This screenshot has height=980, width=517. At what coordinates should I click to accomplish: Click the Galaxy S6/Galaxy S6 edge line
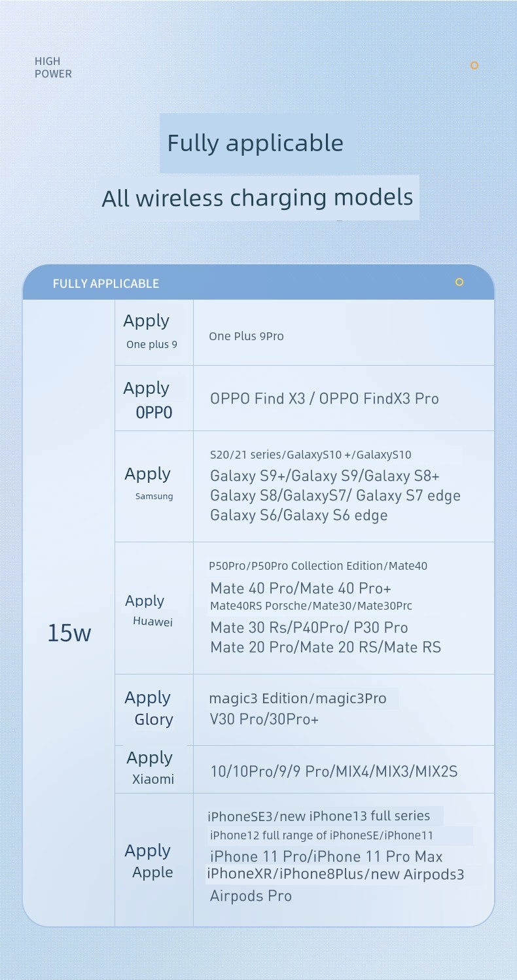click(299, 516)
